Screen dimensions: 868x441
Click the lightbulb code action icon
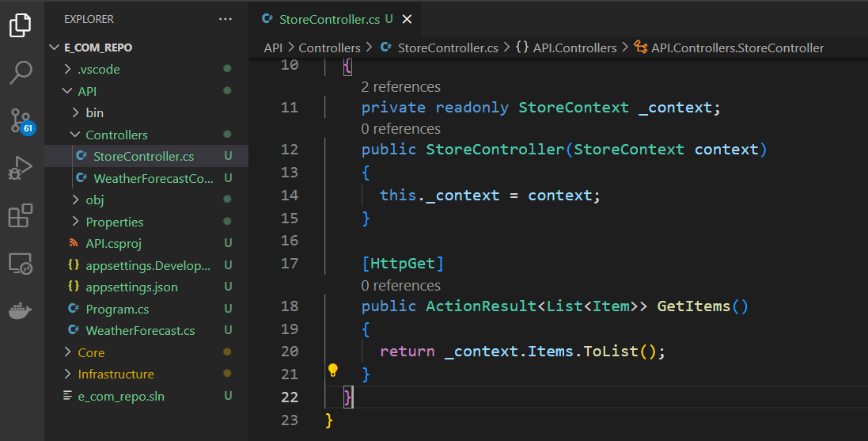[x=332, y=370]
